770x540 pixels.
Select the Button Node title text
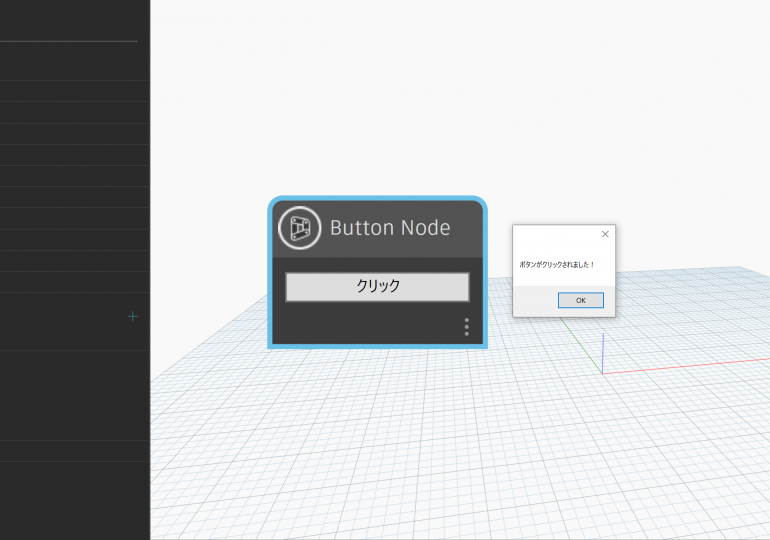point(389,228)
